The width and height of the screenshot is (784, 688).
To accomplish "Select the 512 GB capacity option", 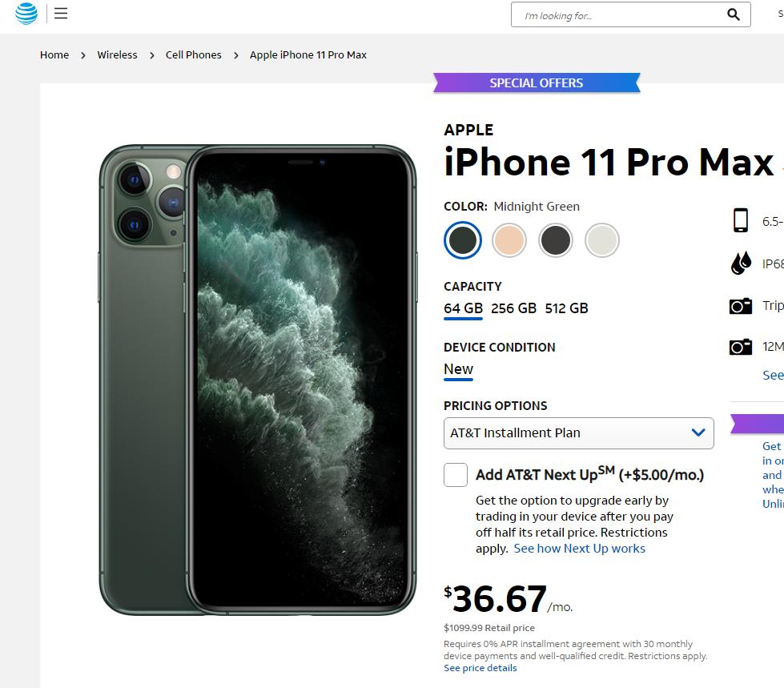I will (567, 308).
